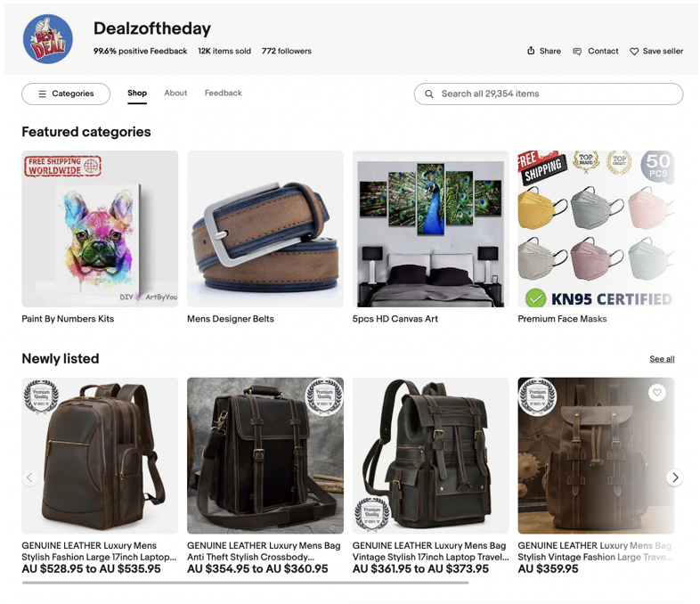This screenshot has height=604, width=700.
Task: Open See all newly listed link
Action: [662, 359]
